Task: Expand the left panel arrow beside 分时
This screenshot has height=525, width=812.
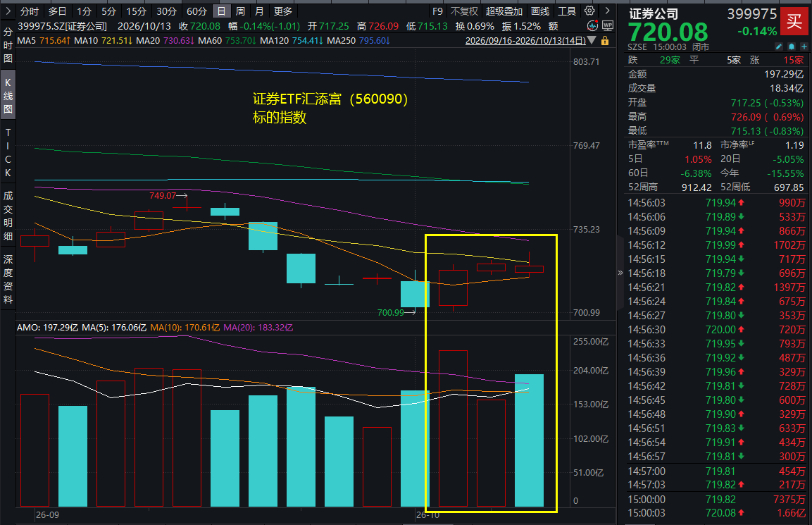Action: [x=8, y=11]
